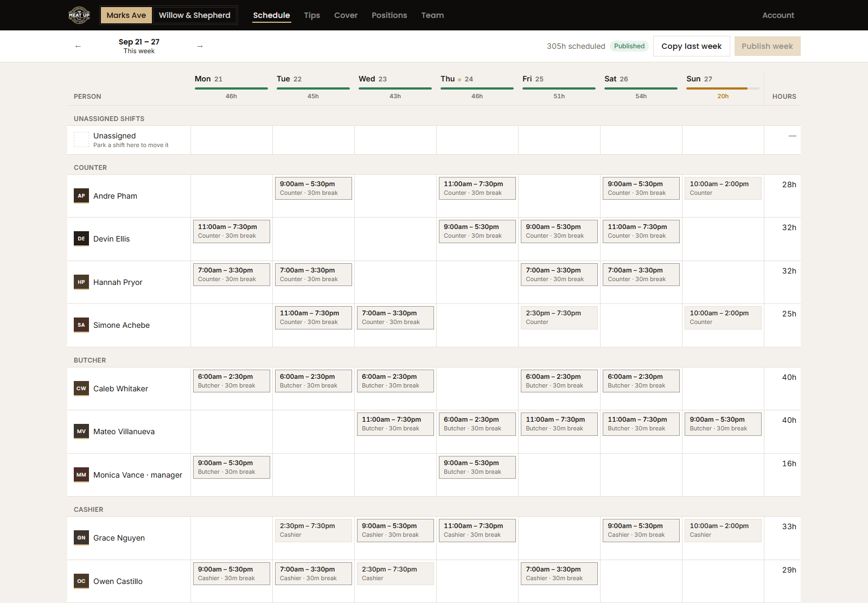Switch to Marks Ave location
The image size is (868, 603).
click(126, 15)
